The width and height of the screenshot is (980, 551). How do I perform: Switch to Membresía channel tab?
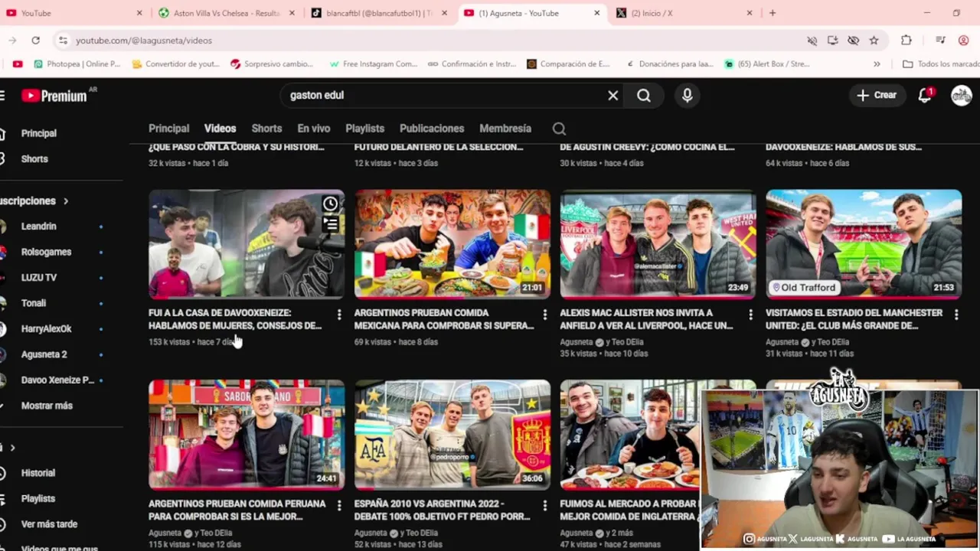(505, 129)
